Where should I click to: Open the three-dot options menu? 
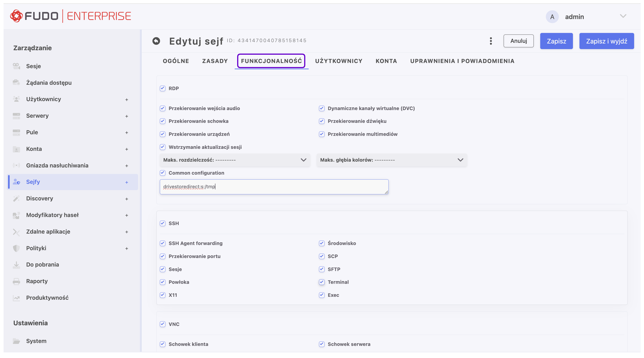[491, 41]
